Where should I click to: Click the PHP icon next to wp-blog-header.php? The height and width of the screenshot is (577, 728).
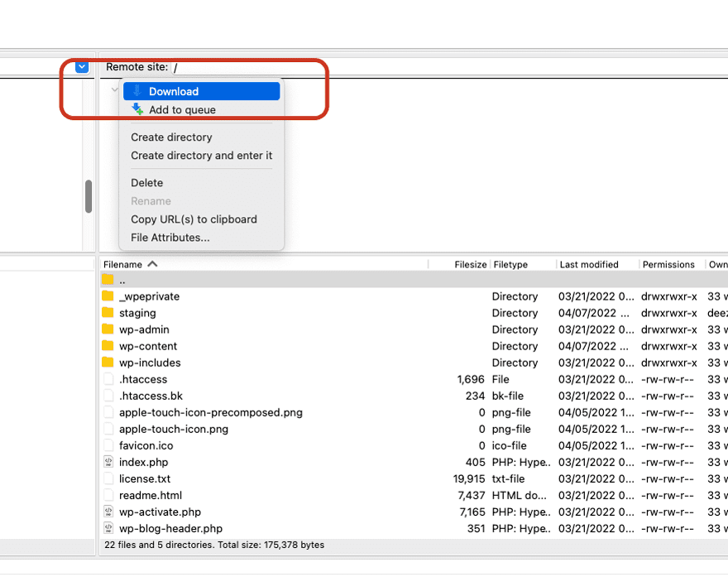(x=108, y=528)
